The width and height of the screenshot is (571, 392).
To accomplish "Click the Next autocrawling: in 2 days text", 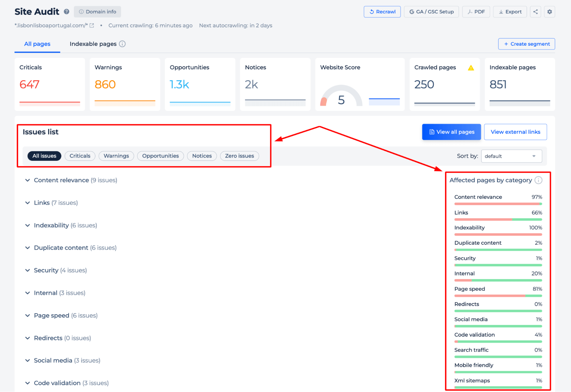I will (236, 25).
